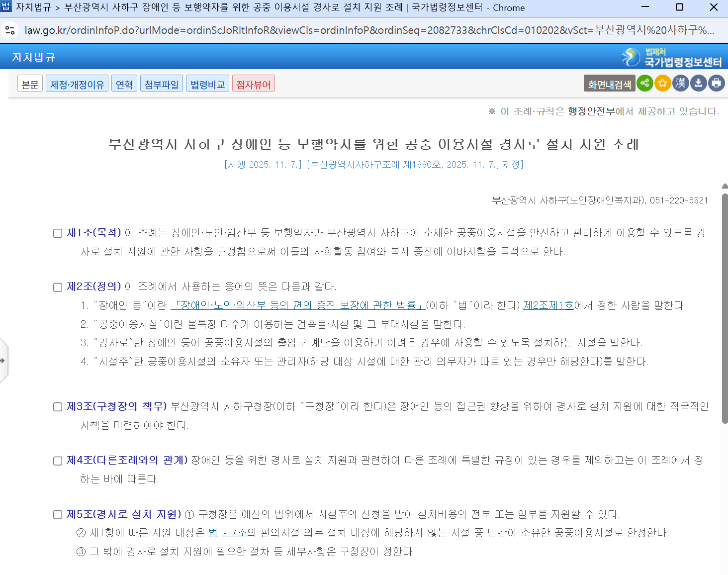Click the browser address bar URL

(x=369, y=30)
